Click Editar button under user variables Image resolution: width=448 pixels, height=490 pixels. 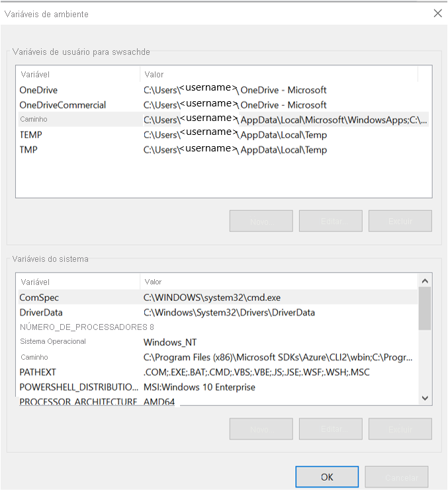coord(331,221)
